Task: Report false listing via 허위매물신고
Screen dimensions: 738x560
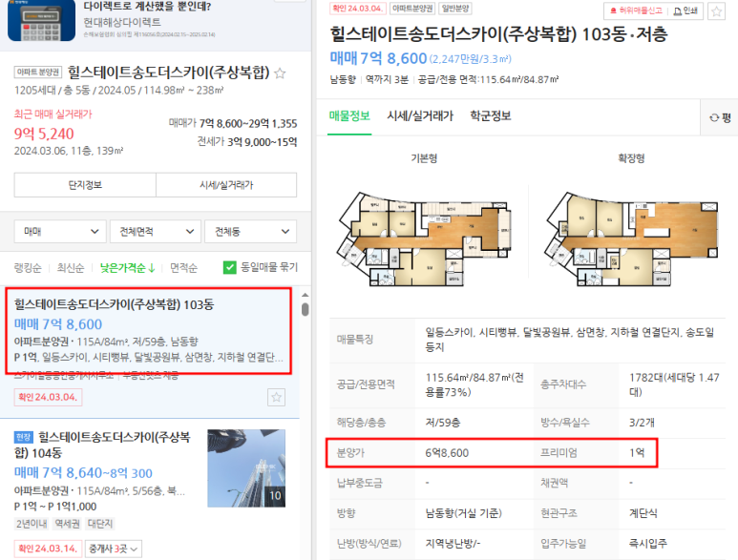Action: [636, 10]
